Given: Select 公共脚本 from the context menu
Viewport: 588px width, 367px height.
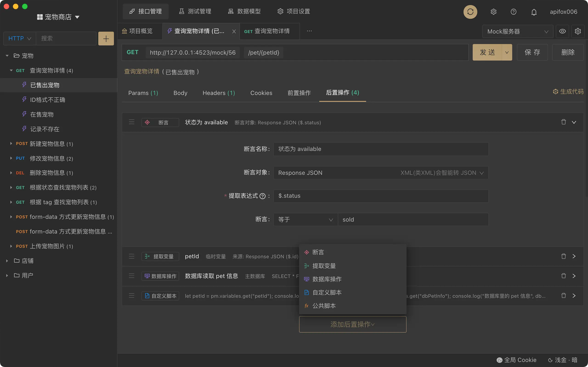Looking at the screenshot, I should [325, 306].
